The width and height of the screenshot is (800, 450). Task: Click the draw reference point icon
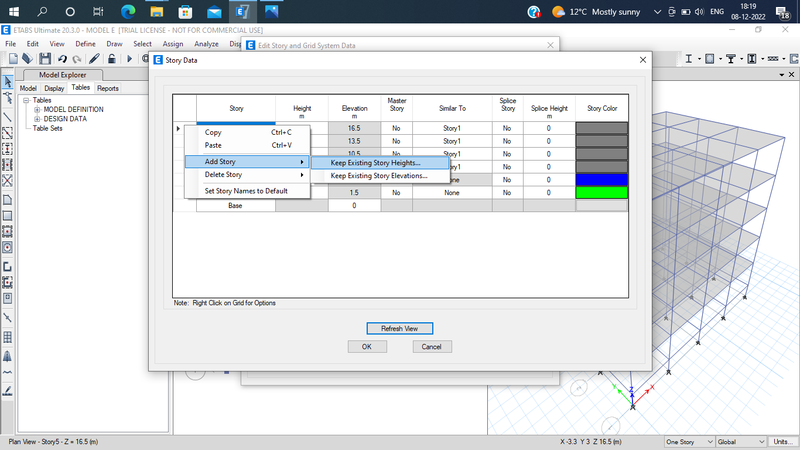[x=8, y=317]
